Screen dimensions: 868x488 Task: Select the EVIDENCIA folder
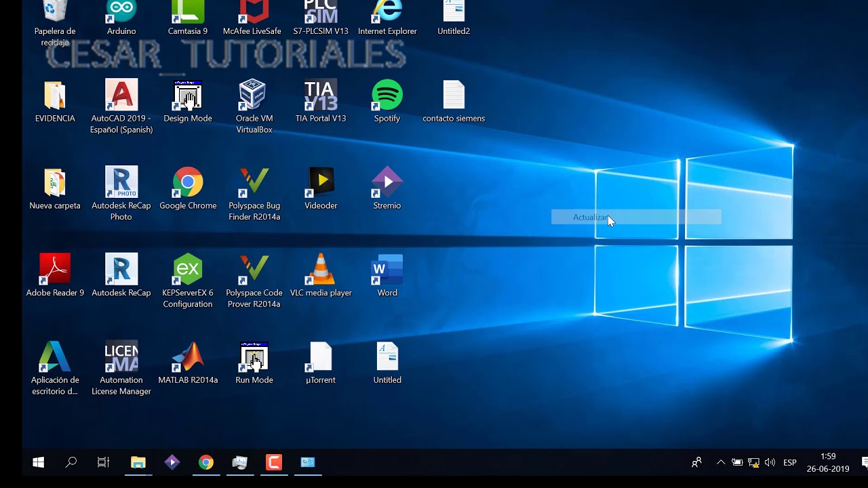click(55, 102)
